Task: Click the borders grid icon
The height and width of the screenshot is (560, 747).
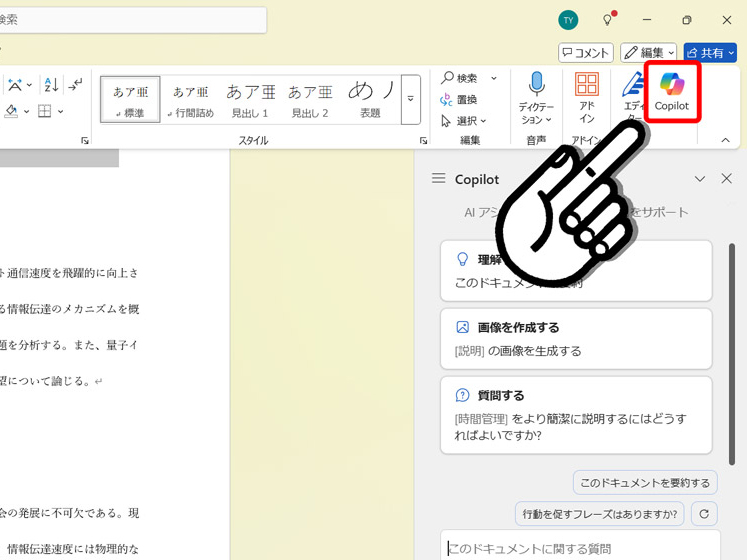Action: pos(45,112)
